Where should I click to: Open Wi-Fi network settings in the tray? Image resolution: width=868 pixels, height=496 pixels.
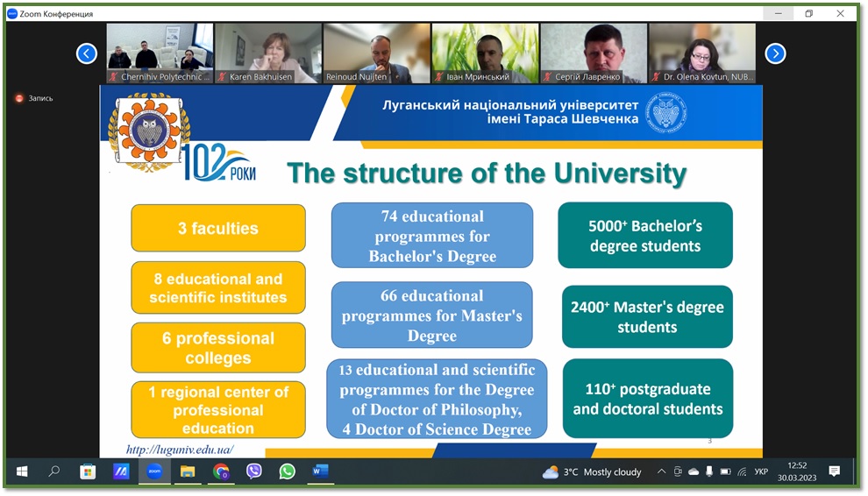tap(742, 472)
